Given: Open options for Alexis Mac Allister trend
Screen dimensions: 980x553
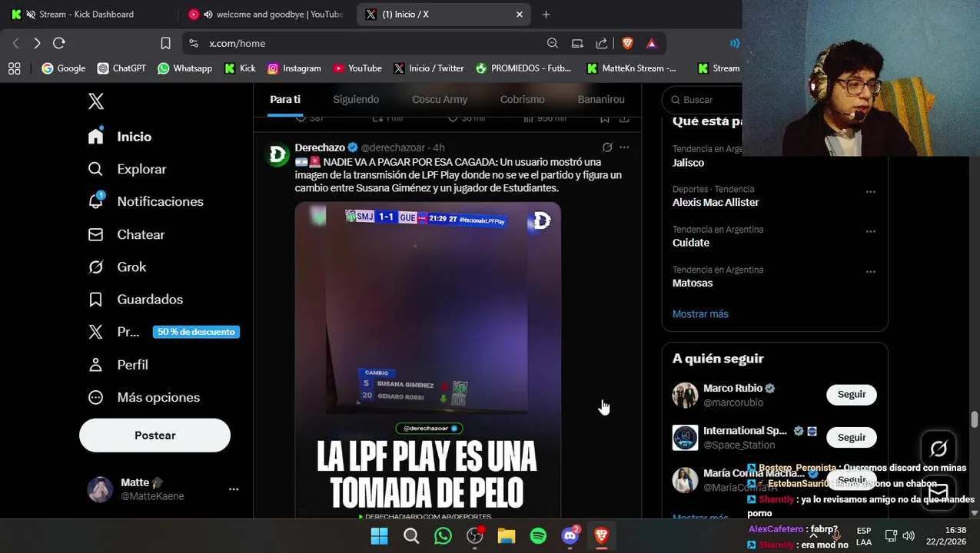Looking at the screenshot, I should tap(871, 191).
